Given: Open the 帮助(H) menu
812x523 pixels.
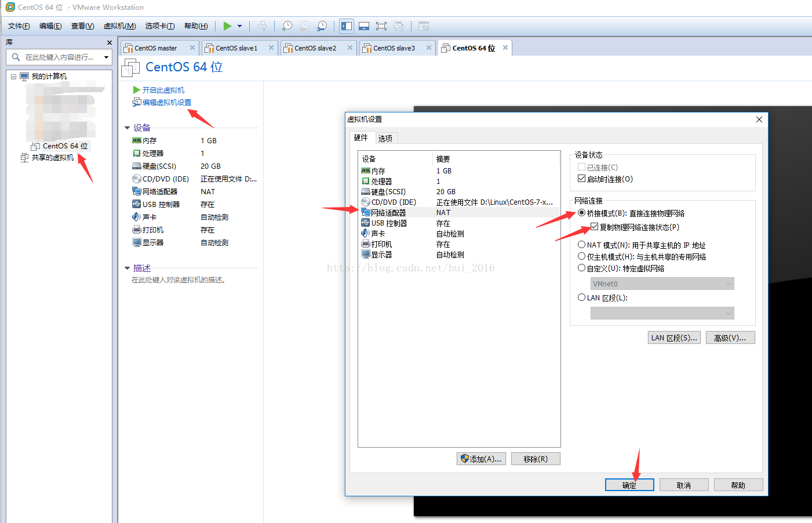Looking at the screenshot, I should [196, 26].
